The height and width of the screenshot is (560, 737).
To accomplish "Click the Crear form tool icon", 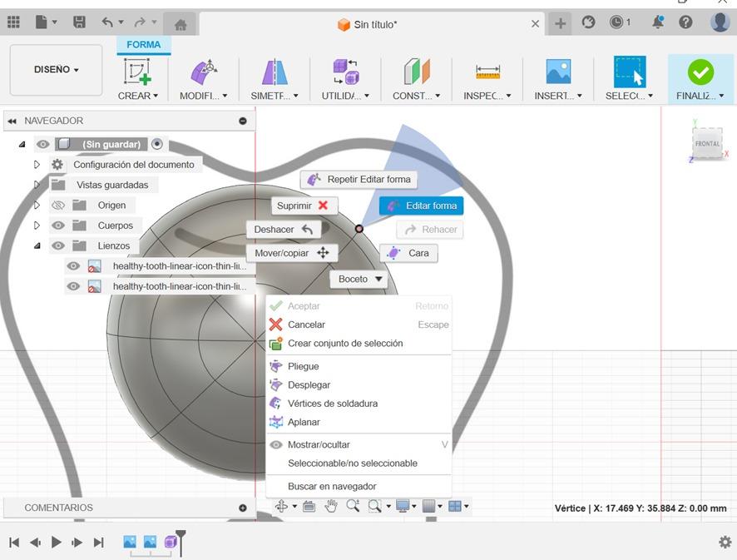I will [137, 72].
